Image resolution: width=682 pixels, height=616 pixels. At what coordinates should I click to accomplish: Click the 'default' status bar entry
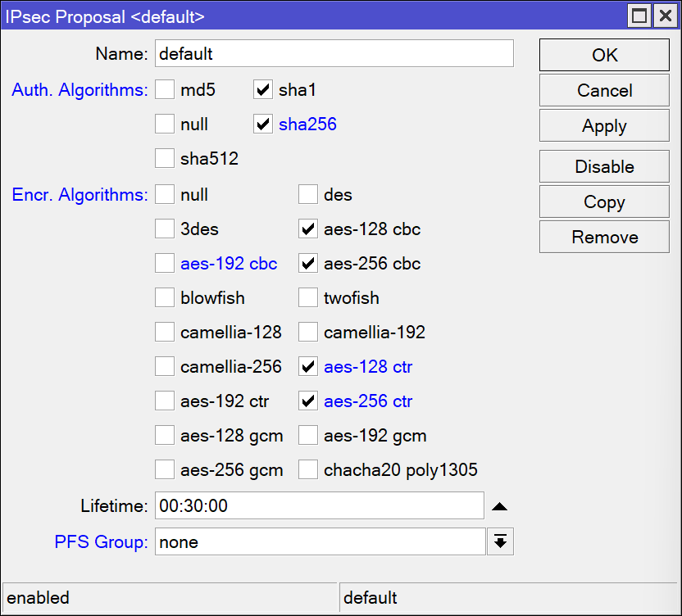[508, 598]
